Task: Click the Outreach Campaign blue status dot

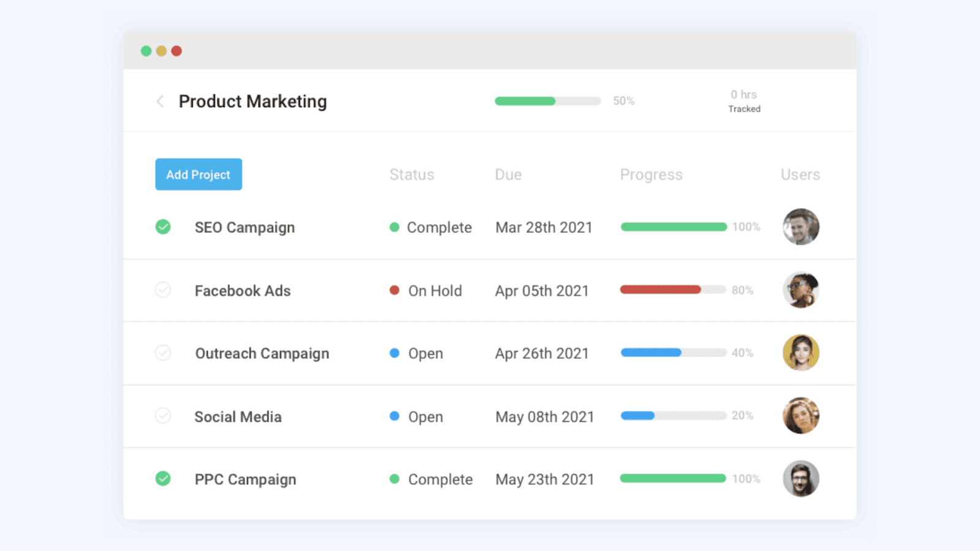Action: coord(394,353)
